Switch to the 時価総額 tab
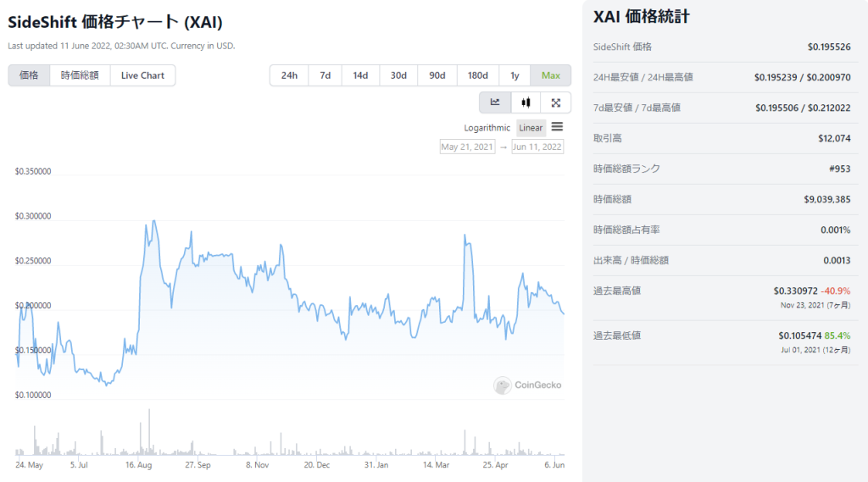The image size is (868, 482). [80, 75]
